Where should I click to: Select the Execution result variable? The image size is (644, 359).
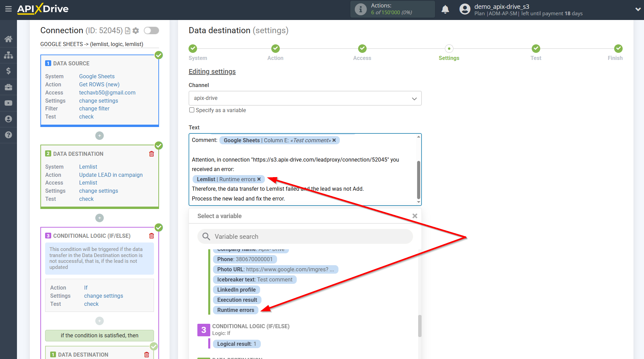tap(237, 300)
